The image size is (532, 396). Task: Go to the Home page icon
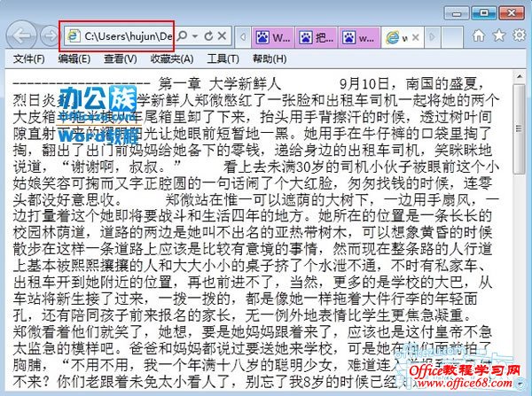coord(479,35)
